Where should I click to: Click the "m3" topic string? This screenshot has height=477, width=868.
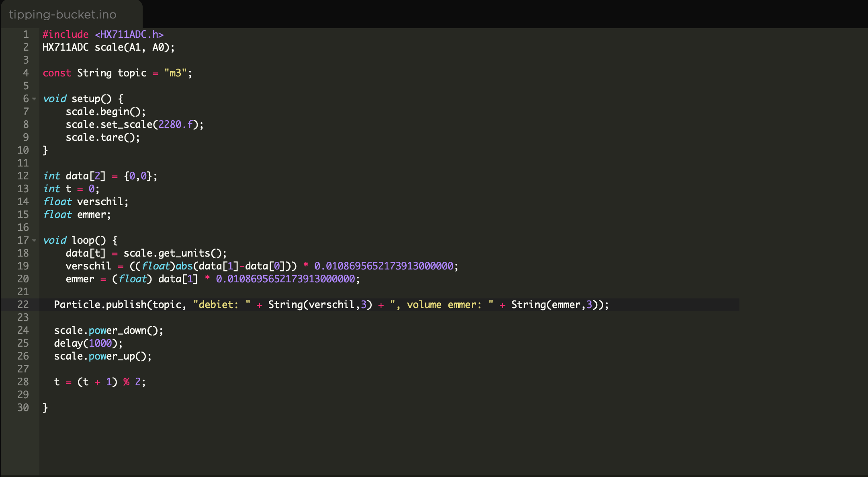[175, 73]
